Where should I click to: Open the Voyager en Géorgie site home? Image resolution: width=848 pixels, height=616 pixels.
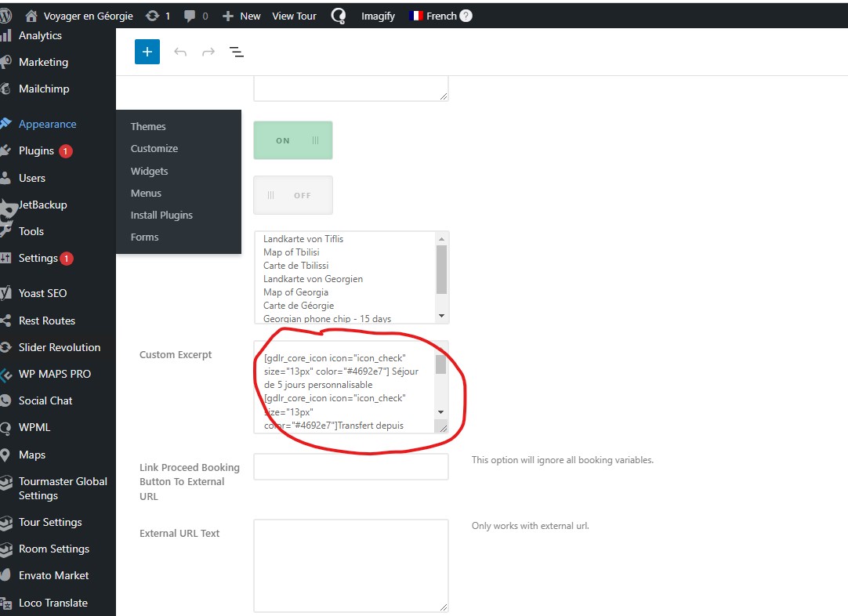pyautogui.click(x=79, y=16)
